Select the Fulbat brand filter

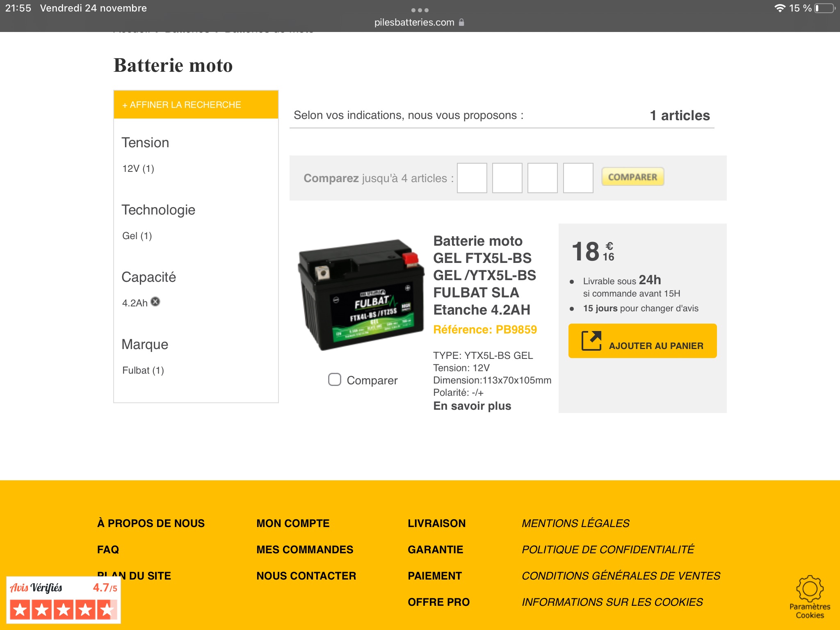(x=143, y=370)
